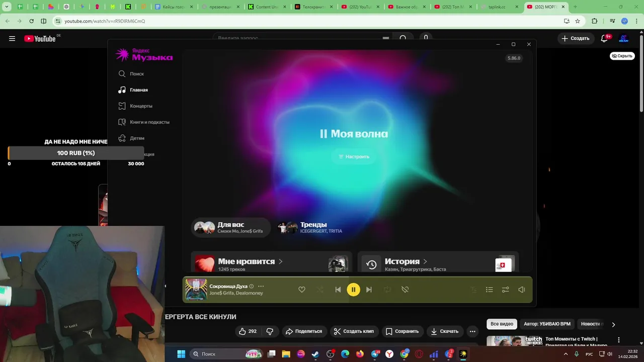Open more actions dots under video
Screen dimensions: 644x362
pos(472,331)
